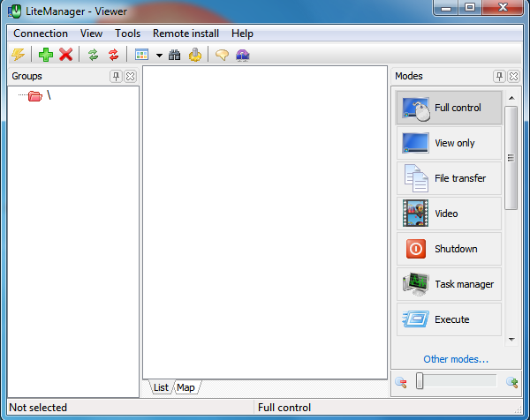
Task: Click the lightning bolt connect icon
Action: [x=18, y=55]
